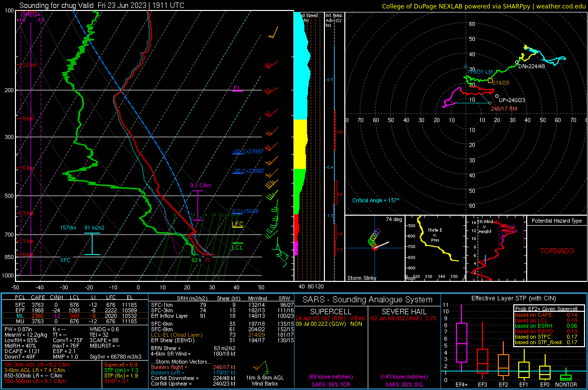Click the 0 C=15044' freezing level label
The height and width of the screenshot is (390, 588).
coord(246,212)
